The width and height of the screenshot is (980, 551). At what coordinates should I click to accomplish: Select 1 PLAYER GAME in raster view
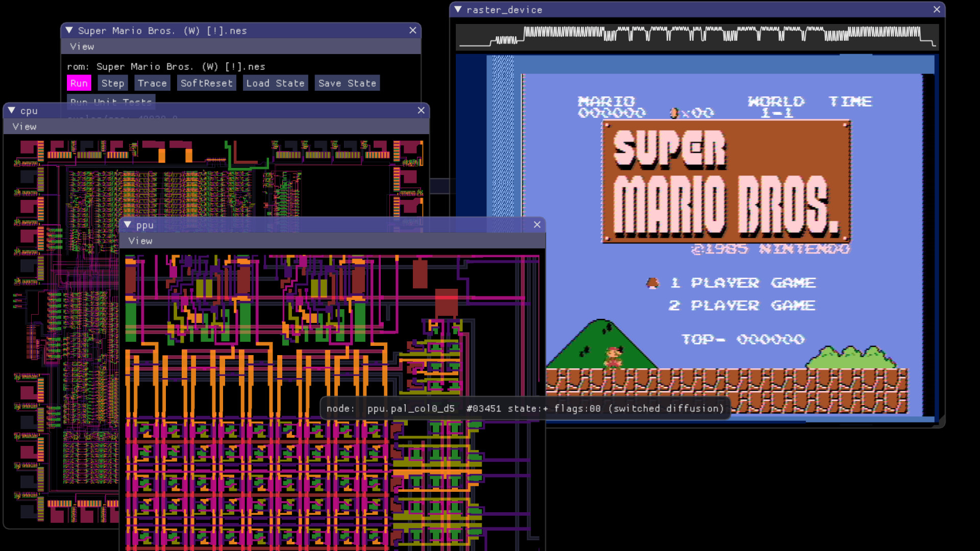click(743, 283)
